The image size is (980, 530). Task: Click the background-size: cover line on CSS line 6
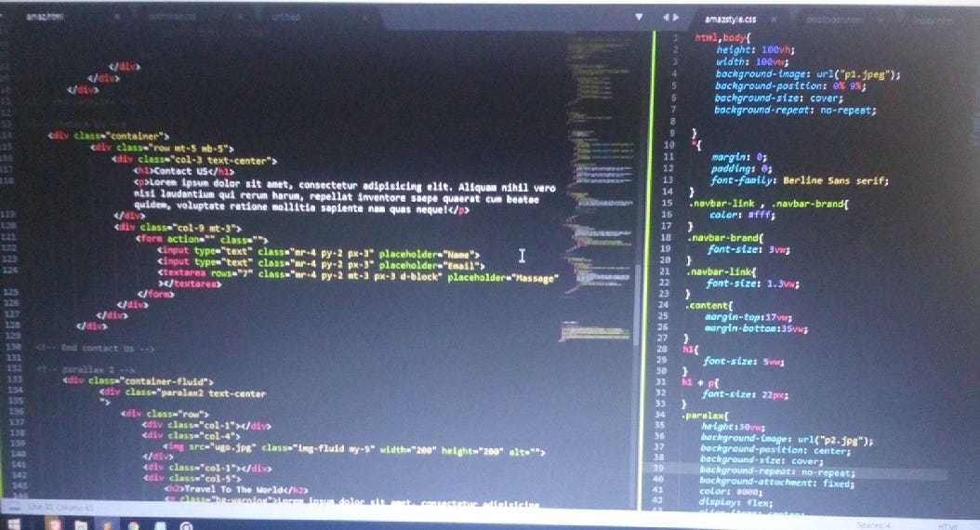click(779, 99)
